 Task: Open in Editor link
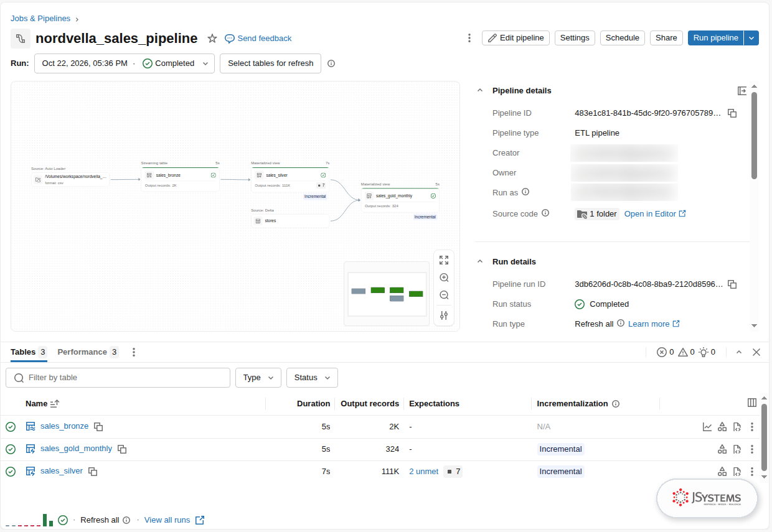(655, 214)
